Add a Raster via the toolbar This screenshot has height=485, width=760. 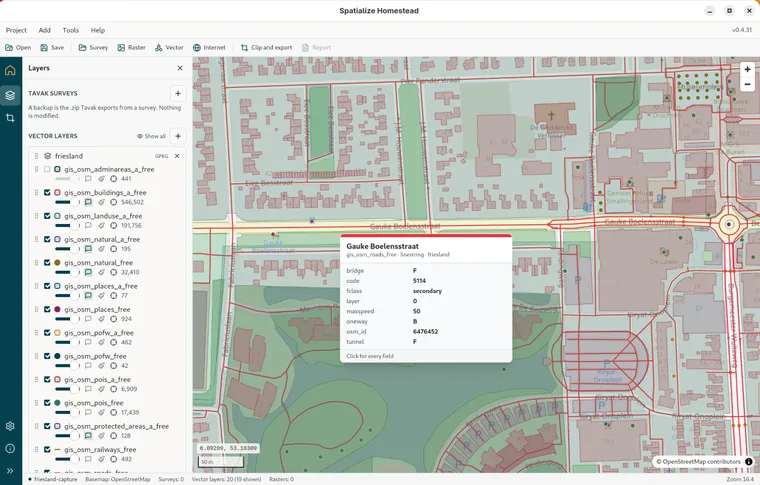pyautogui.click(x=131, y=47)
